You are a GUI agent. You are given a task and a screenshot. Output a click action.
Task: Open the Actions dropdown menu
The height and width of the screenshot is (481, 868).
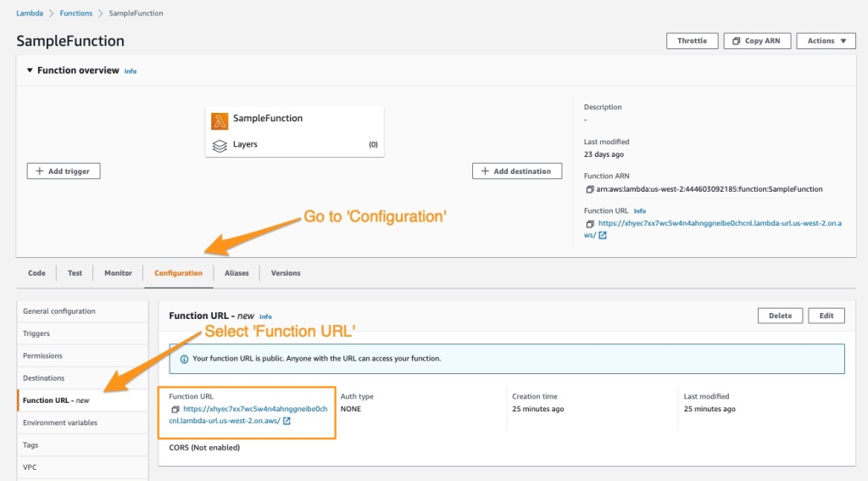[x=826, y=41]
